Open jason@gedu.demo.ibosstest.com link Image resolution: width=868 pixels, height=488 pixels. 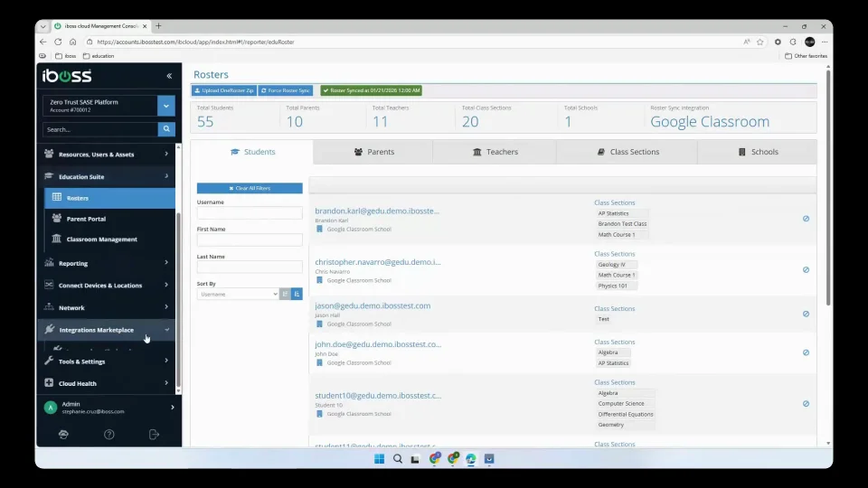pyautogui.click(x=373, y=305)
